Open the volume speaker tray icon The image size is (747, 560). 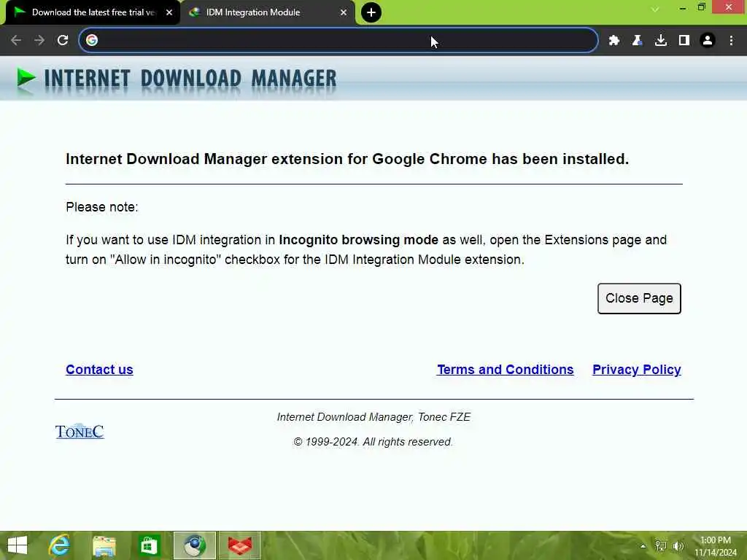click(678, 545)
